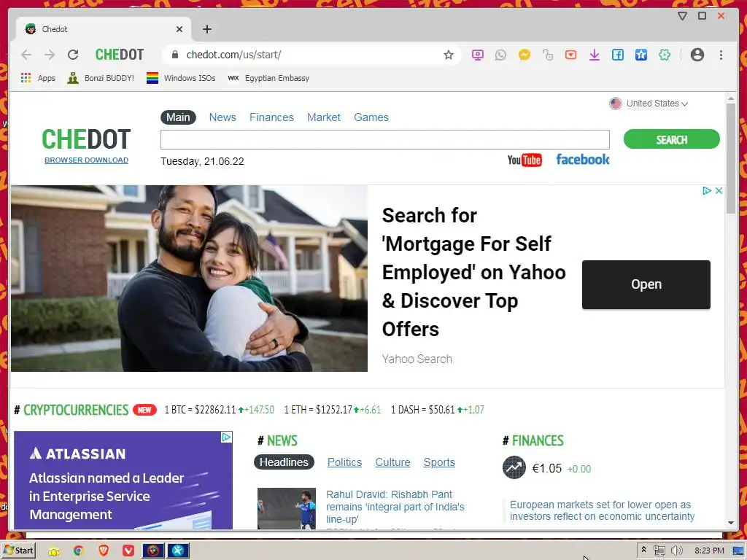Bookmark this page with the star icon

click(x=449, y=55)
